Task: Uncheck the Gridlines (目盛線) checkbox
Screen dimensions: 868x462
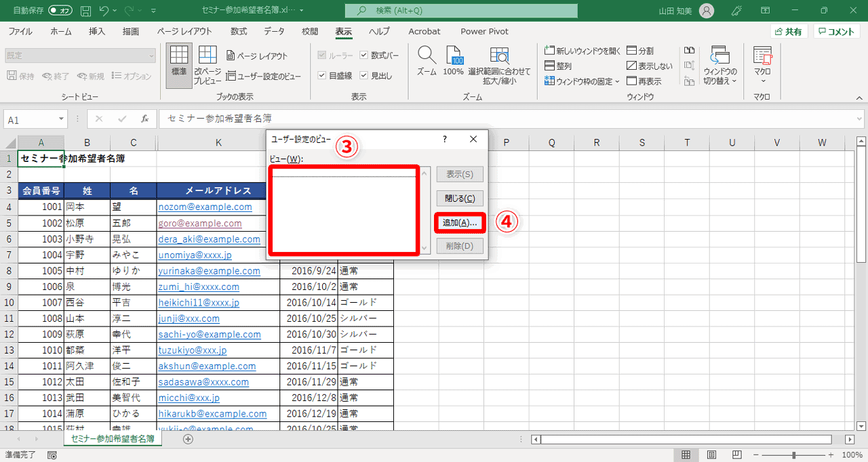Action: point(322,75)
